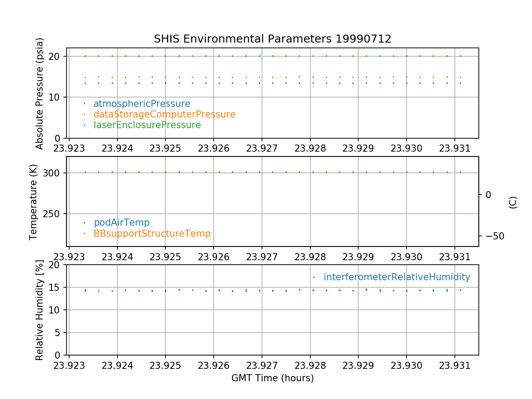Viewport: 532px width, 399px height.
Task: Click the laserEnclosurePressure legend label
Action: pos(147,125)
